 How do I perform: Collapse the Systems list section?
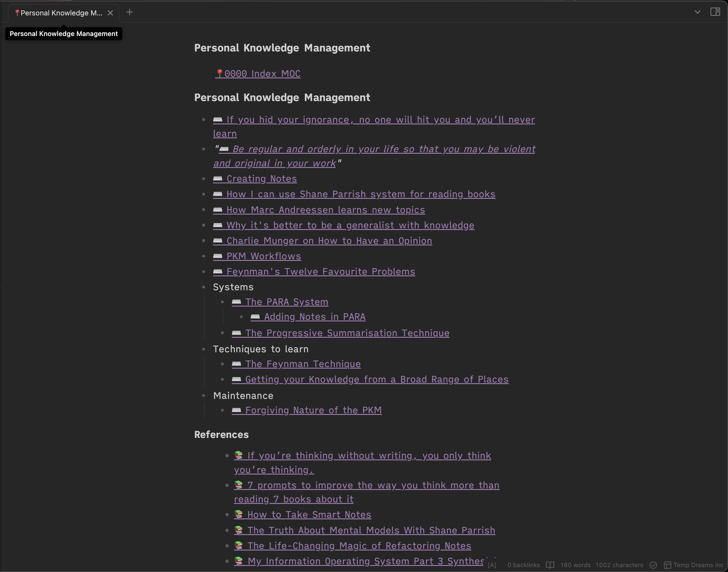pos(204,287)
